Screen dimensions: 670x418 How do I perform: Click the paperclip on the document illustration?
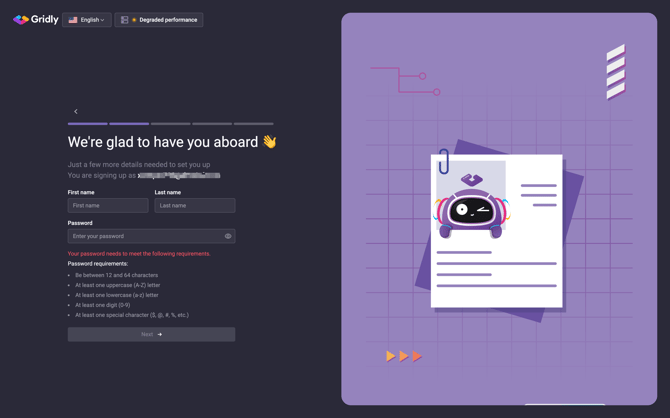coord(443,161)
